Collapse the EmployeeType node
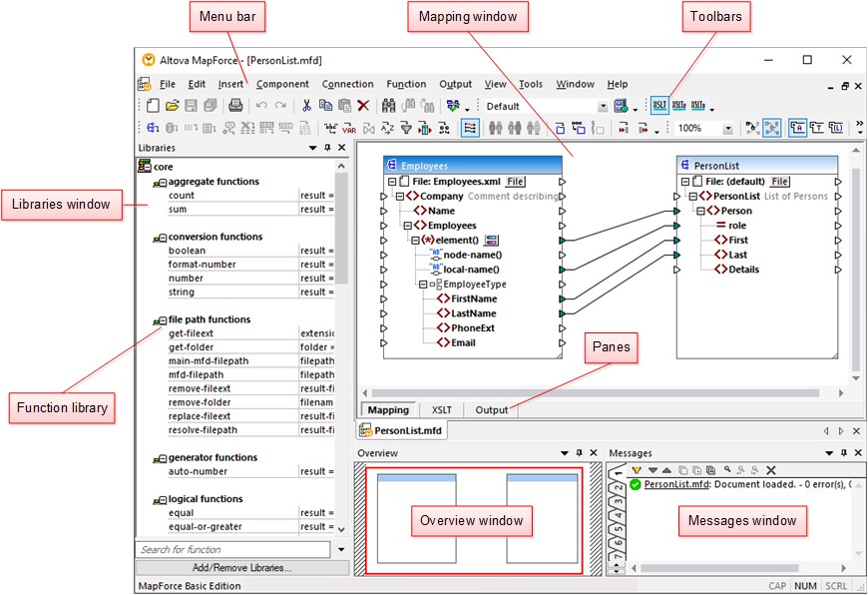This screenshot has height=595, width=868. (423, 285)
